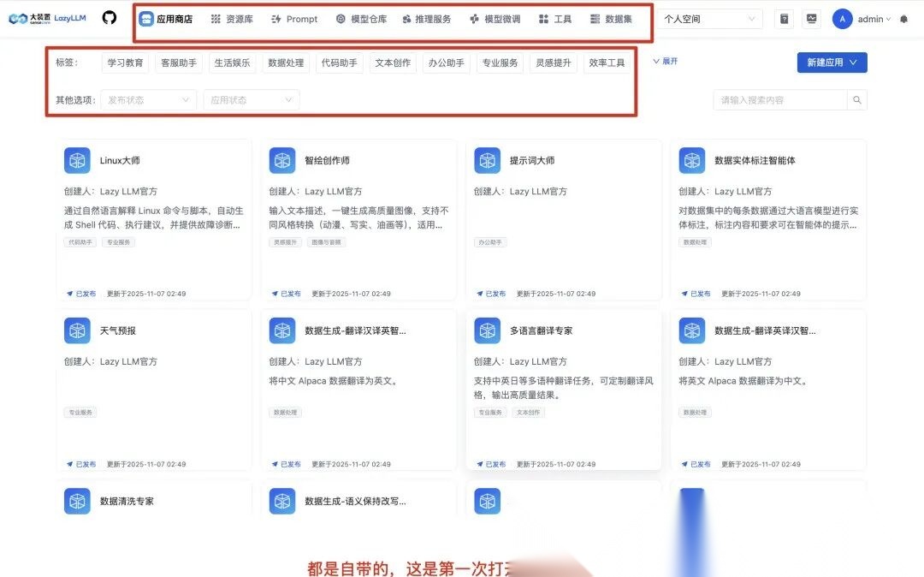The height and width of the screenshot is (577, 924).
Task: Click 数据实体标注智能体 card description
Action: tap(768, 217)
